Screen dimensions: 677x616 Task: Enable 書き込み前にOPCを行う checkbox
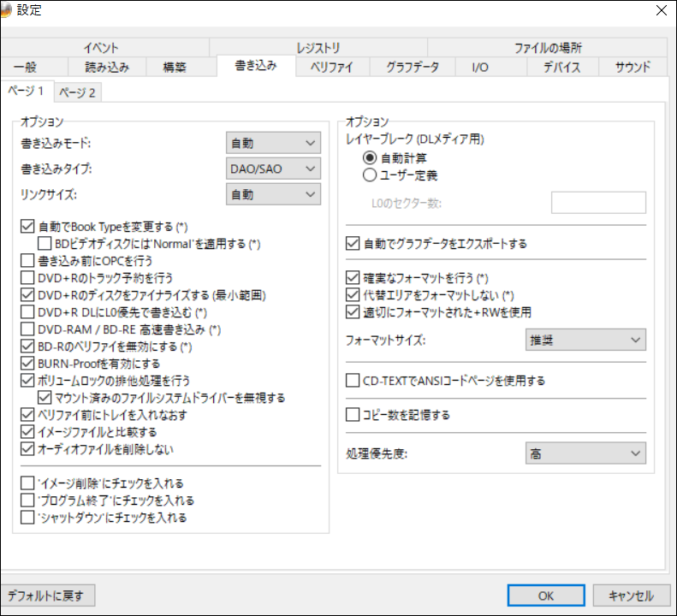[27, 261]
